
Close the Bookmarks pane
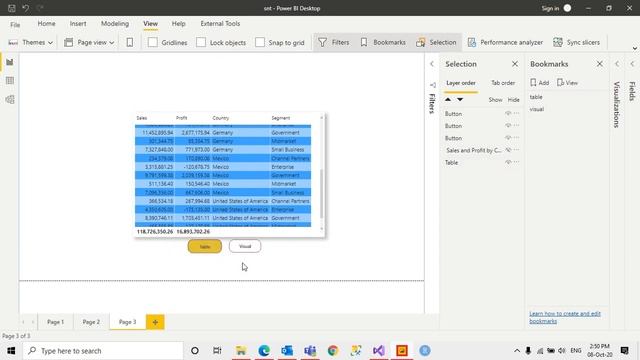pyautogui.click(x=600, y=64)
